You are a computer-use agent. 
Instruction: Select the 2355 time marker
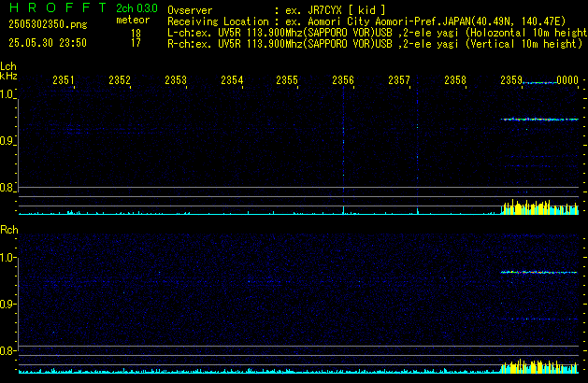pos(287,80)
